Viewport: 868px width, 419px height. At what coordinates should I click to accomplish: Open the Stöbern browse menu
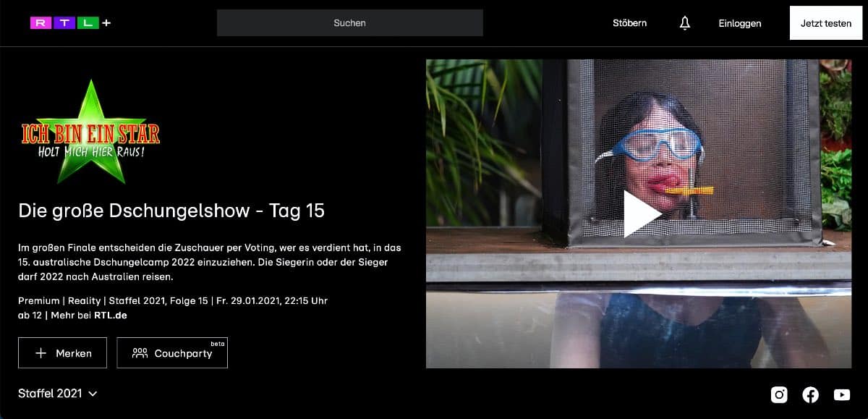coord(630,23)
